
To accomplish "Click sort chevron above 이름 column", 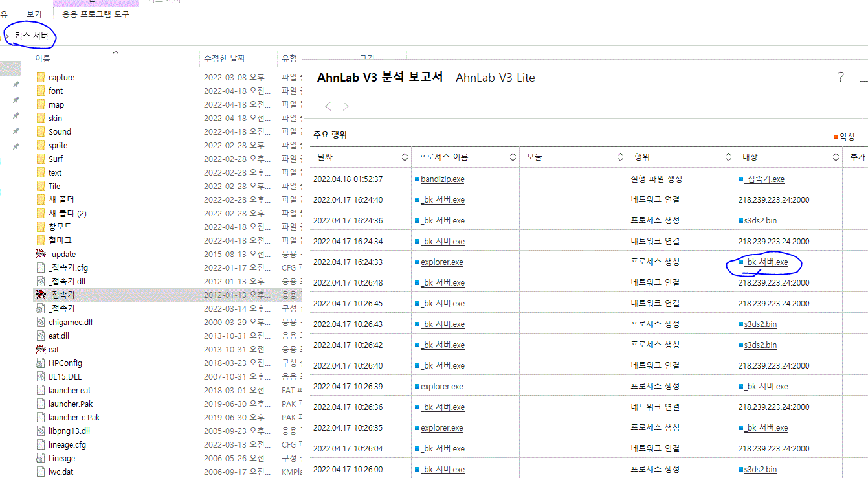I will pos(115,52).
